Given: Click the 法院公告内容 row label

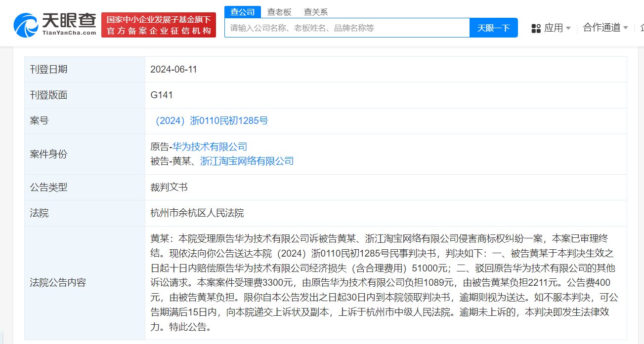Looking at the screenshot, I should click(x=58, y=283).
